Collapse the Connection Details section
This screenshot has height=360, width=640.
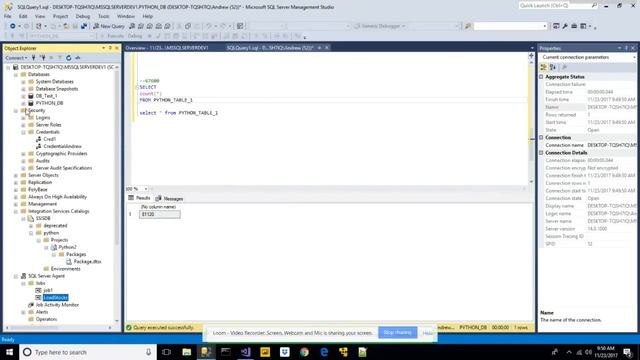(x=542, y=153)
